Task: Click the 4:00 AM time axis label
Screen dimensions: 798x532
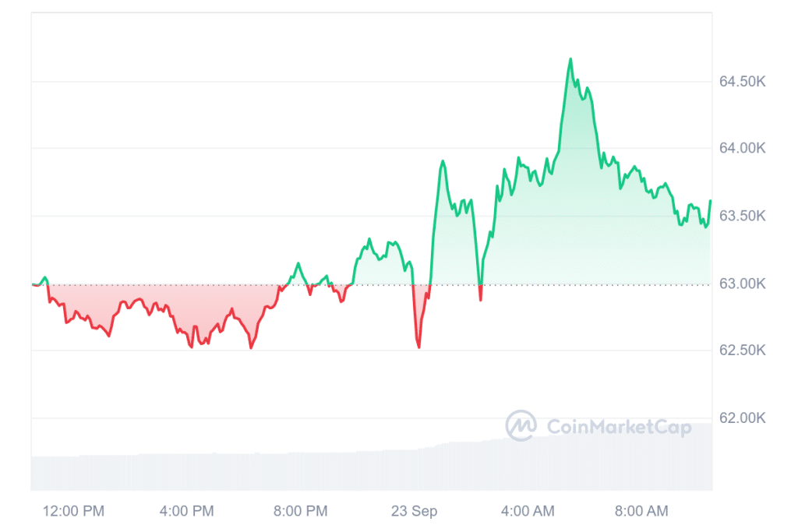Action: tap(528, 511)
